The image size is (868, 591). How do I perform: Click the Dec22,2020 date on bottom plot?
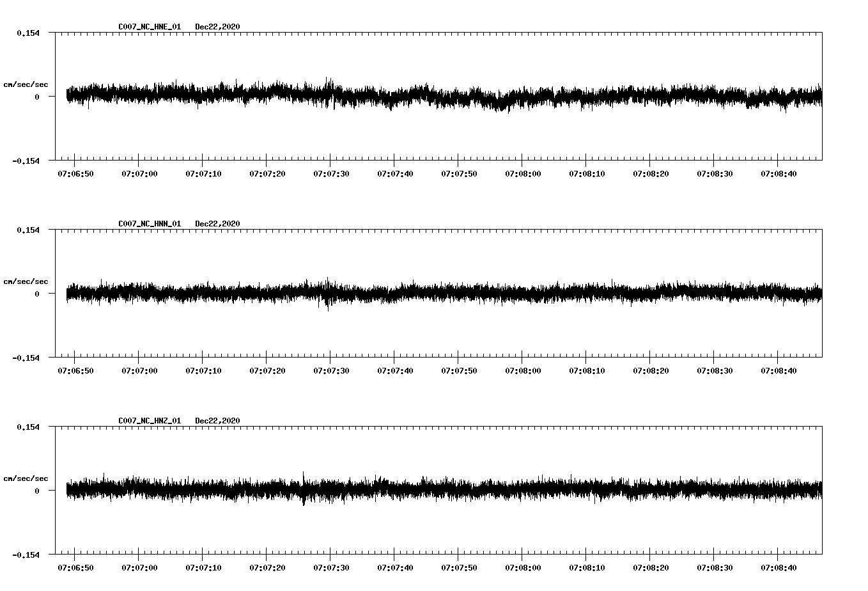pos(216,422)
